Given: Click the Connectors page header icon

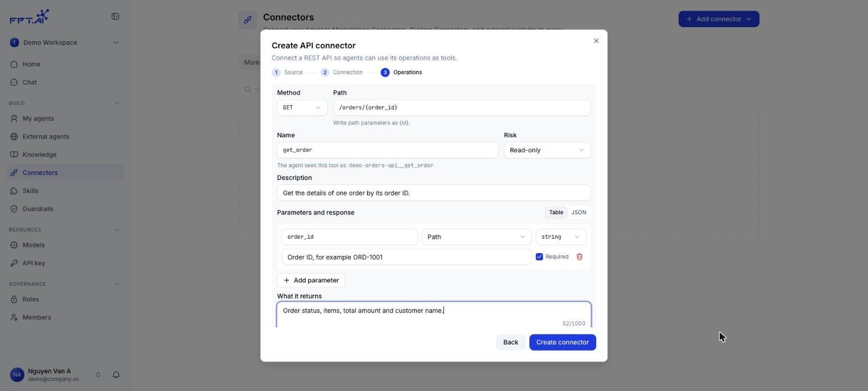Looking at the screenshot, I should 247,20.
